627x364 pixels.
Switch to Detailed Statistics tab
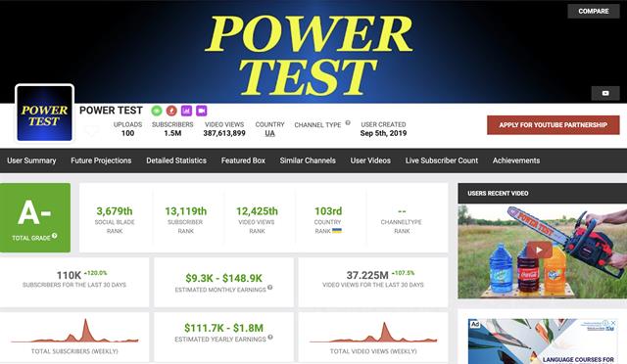coord(176,160)
